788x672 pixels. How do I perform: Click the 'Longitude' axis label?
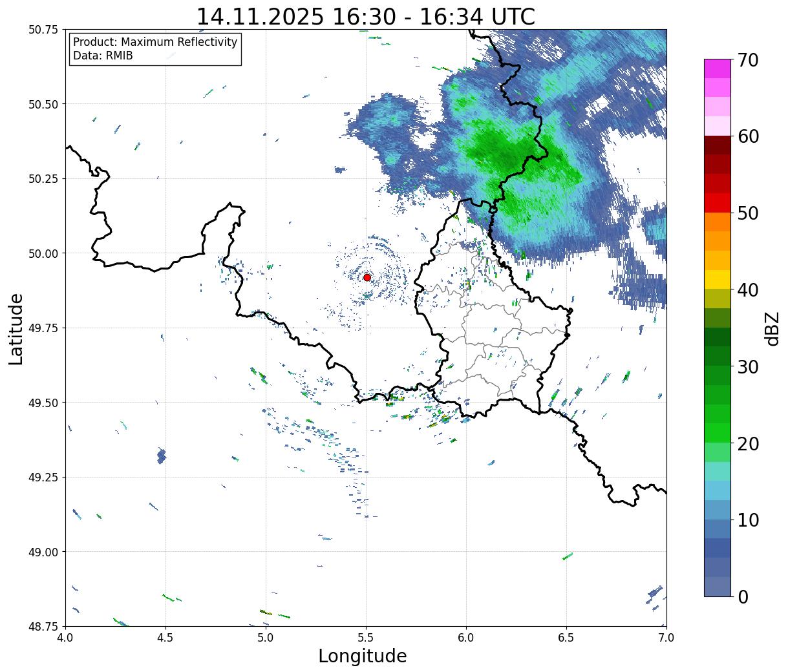[362, 656]
